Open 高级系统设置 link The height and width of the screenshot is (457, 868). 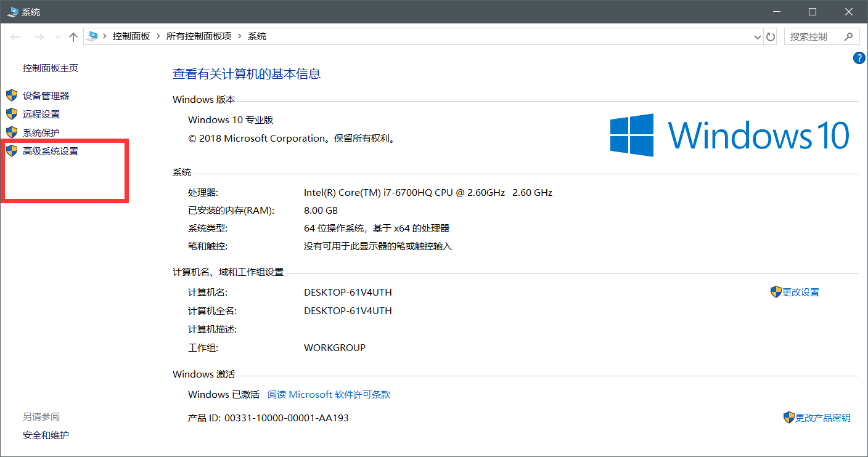tap(51, 151)
